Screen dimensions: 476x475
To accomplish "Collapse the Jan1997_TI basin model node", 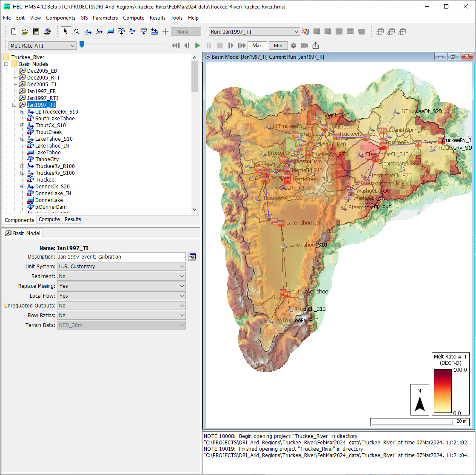I will 14,105.
